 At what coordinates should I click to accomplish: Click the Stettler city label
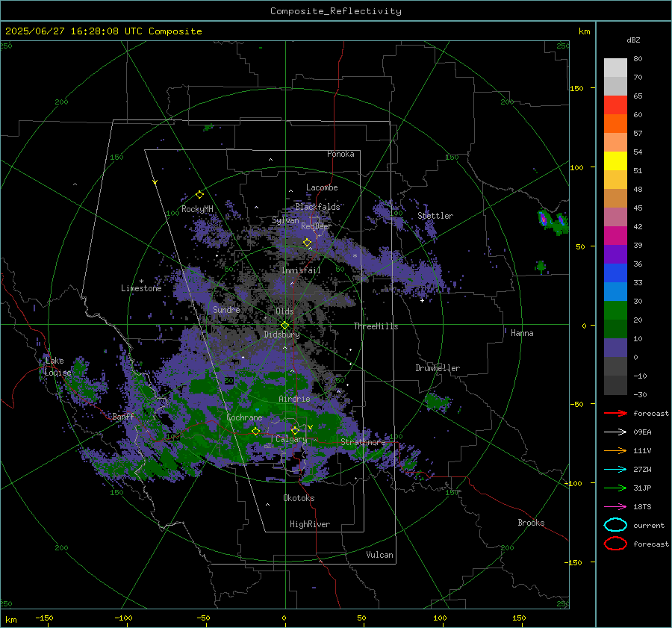435,216
